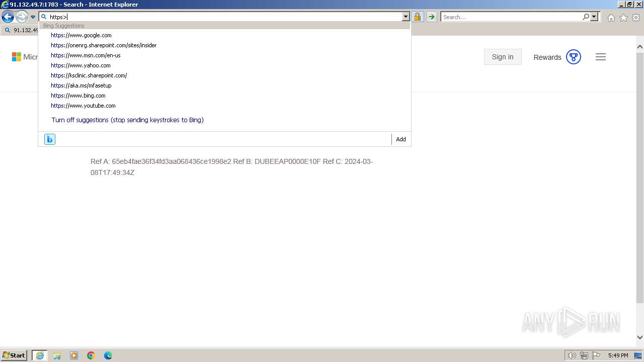Open the recent pages dropdown arrow
The width and height of the screenshot is (644, 362).
[x=33, y=17]
